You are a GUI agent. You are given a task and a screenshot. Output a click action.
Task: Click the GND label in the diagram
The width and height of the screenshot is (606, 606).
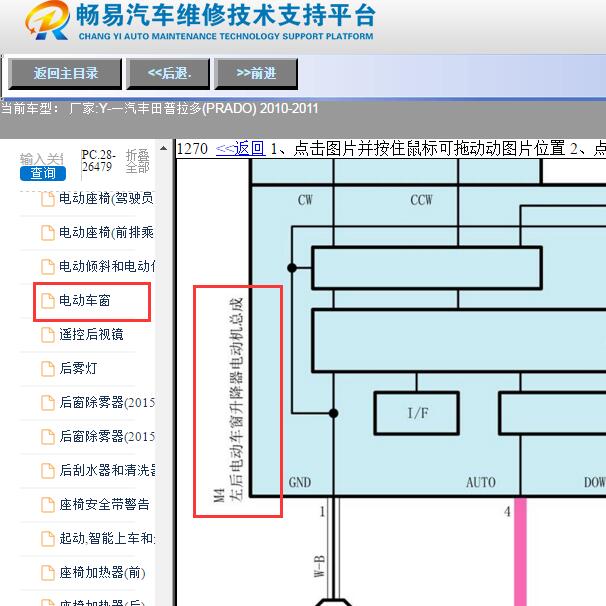point(300,482)
